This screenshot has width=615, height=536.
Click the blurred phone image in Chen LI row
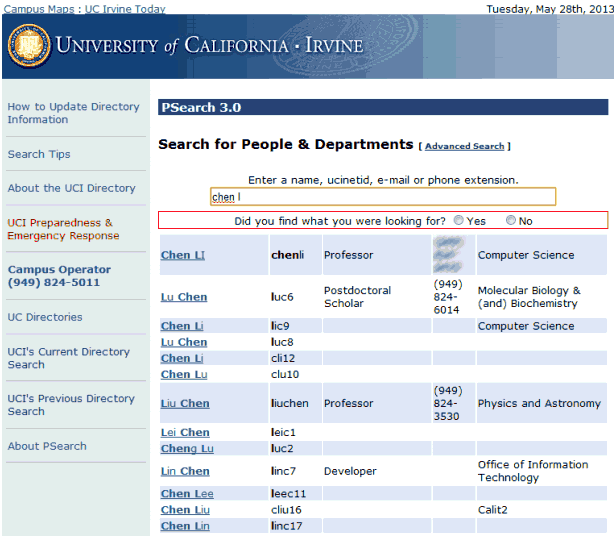click(449, 254)
